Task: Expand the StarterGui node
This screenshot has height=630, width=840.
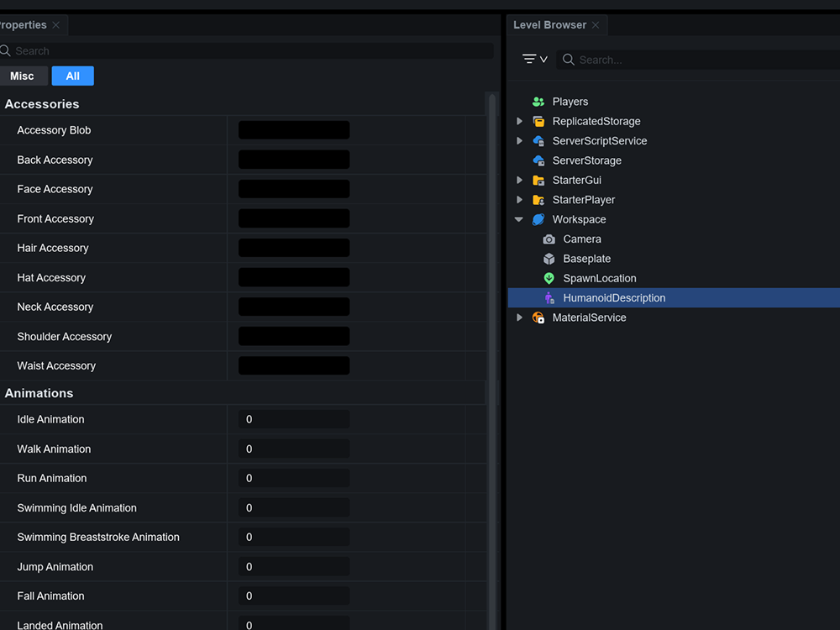Action: pos(519,181)
